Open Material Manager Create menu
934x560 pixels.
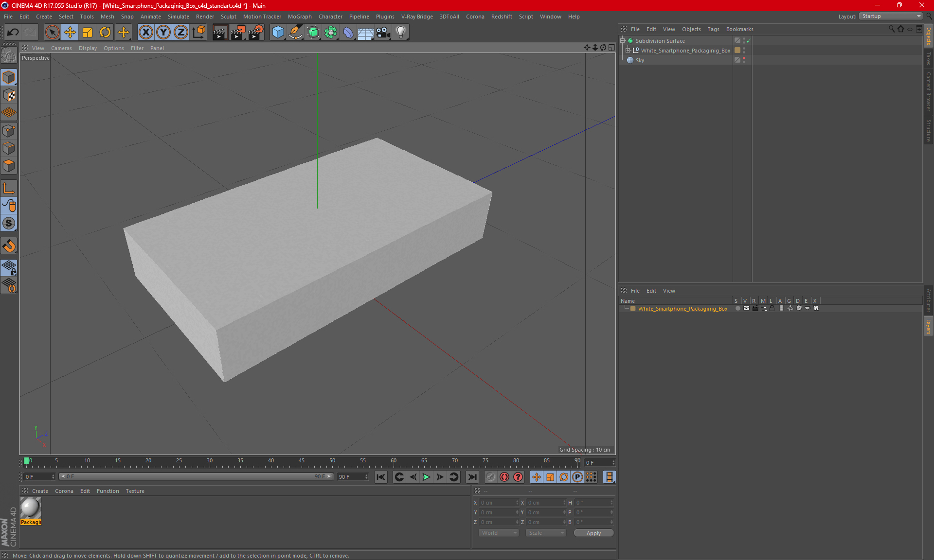coord(40,491)
